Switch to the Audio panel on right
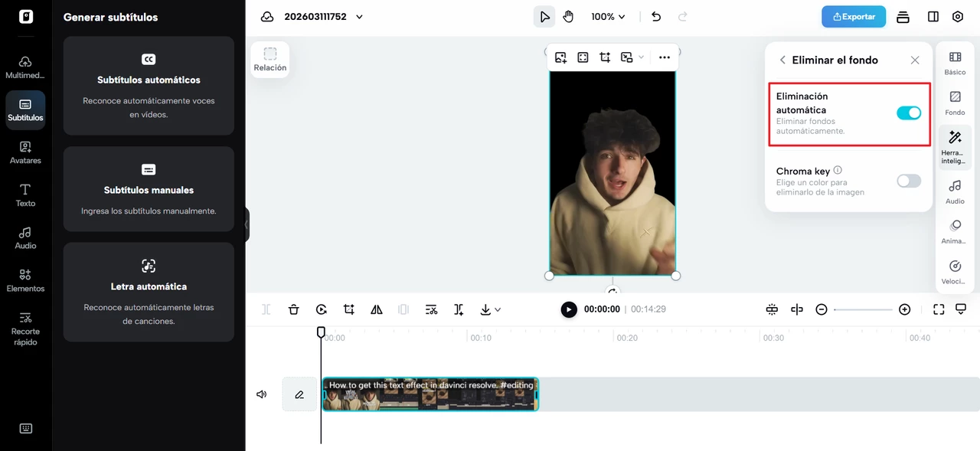This screenshot has width=980, height=451. (x=955, y=191)
